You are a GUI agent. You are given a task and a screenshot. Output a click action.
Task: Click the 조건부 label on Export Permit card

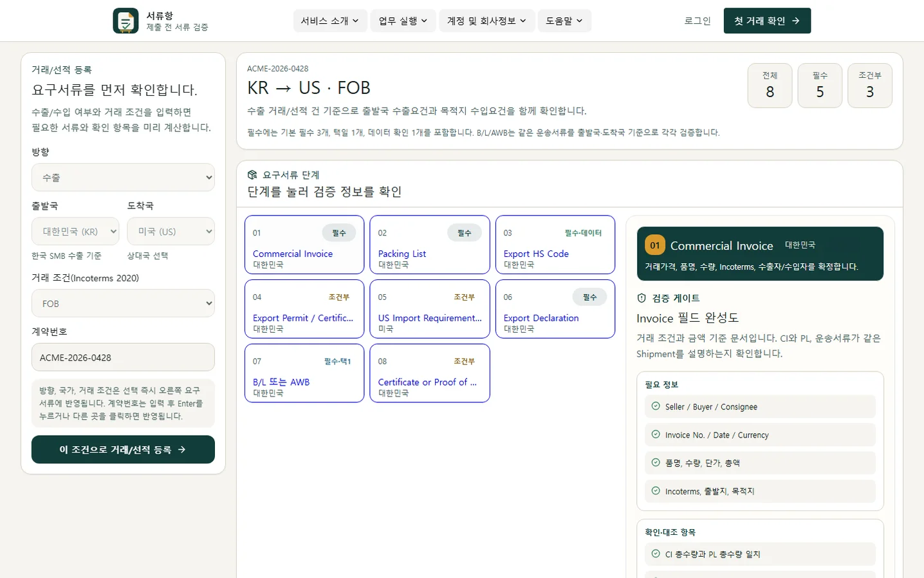coord(339,297)
